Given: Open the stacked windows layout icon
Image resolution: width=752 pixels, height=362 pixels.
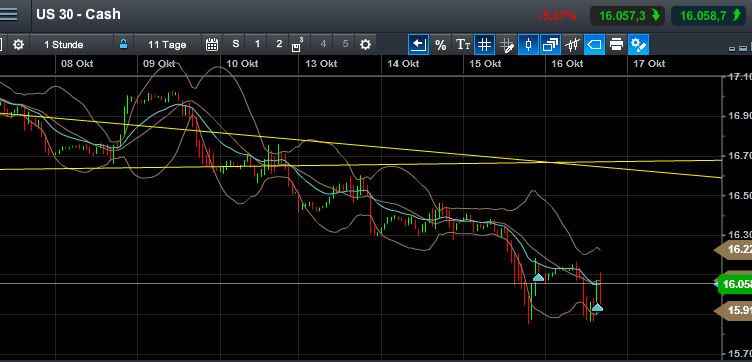Looking at the screenshot, I should [550, 45].
